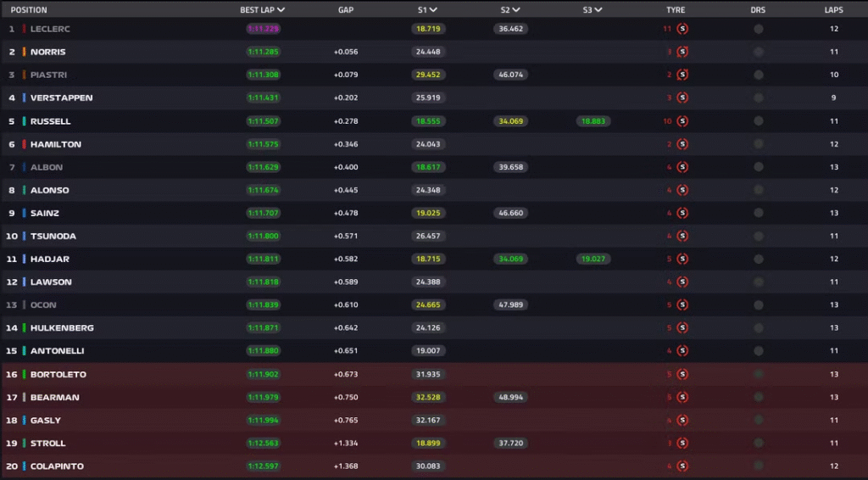Open the BEST LAP column dropdown

(x=281, y=10)
